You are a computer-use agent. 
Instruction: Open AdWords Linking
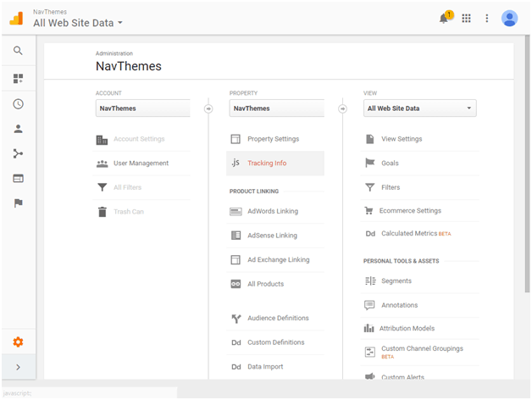[x=273, y=211]
